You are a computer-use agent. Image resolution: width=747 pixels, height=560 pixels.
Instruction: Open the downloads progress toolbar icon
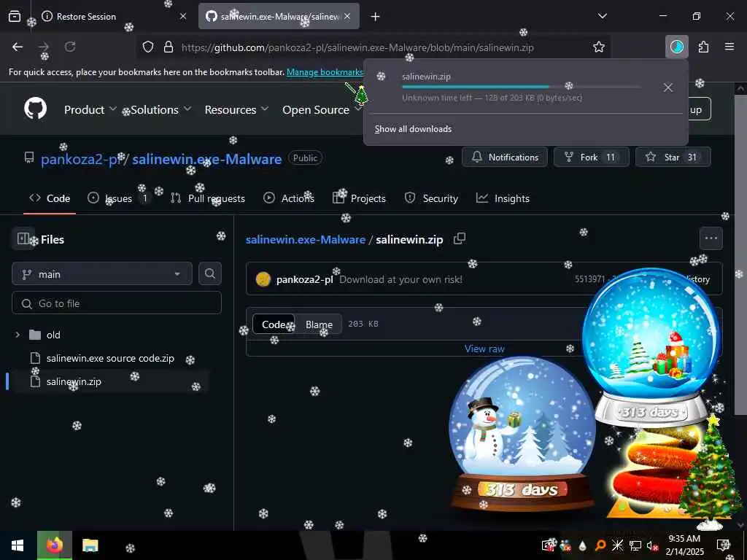(x=676, y=47)
